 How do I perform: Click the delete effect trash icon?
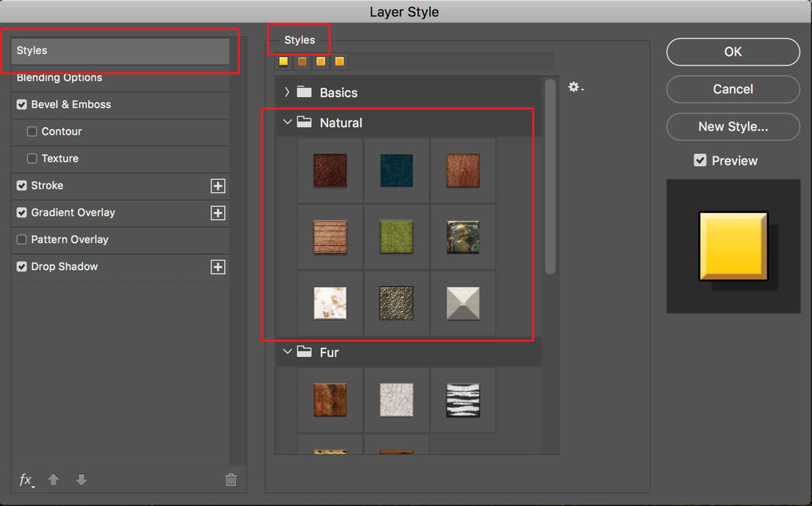[231, 480]
